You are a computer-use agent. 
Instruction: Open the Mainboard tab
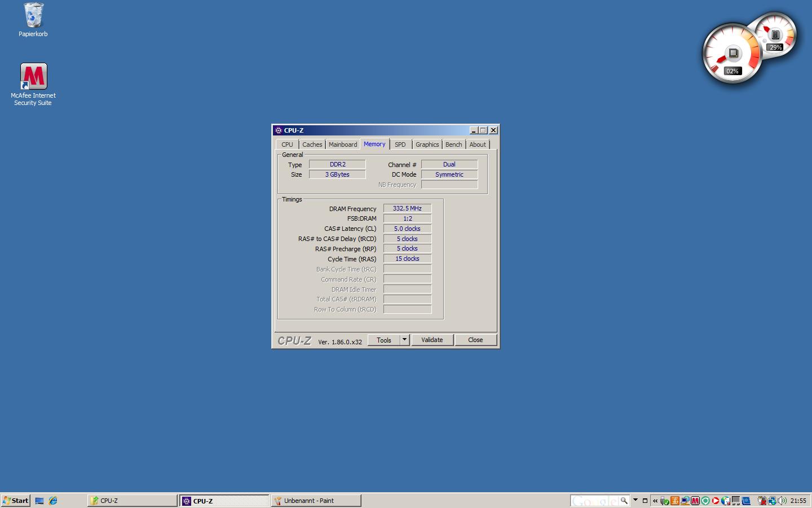tap(343, 144)
